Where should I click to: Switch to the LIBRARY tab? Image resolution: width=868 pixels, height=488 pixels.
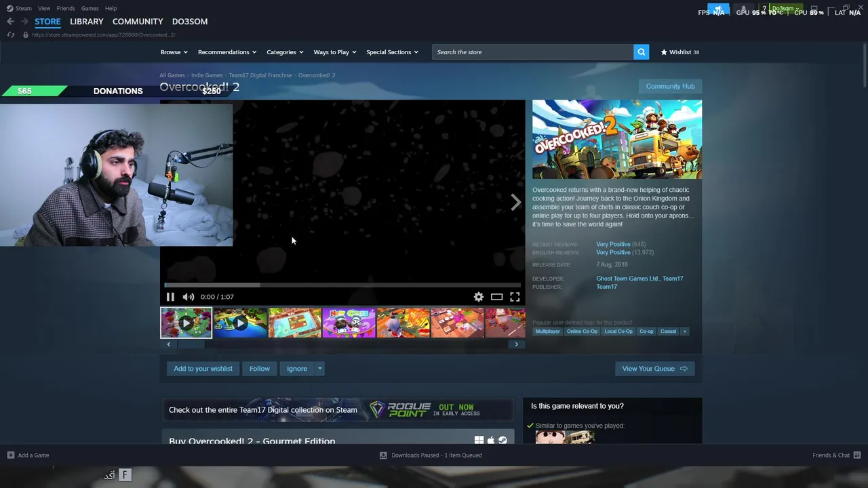(87, 22)
